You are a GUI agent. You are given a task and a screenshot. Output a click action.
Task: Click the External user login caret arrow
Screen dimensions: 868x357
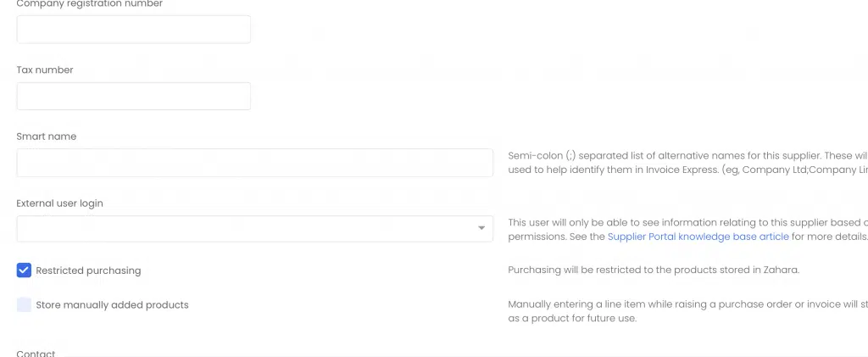(x=481, y=228)
